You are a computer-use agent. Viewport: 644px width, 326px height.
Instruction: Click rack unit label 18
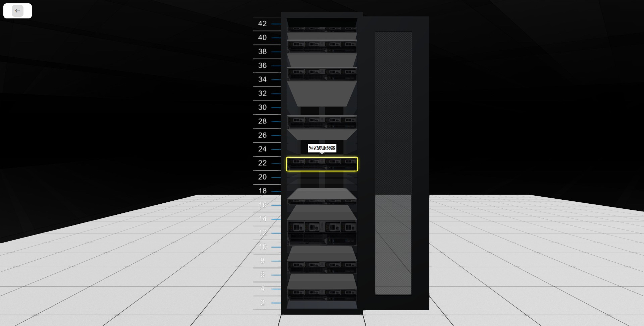(262, 191)
